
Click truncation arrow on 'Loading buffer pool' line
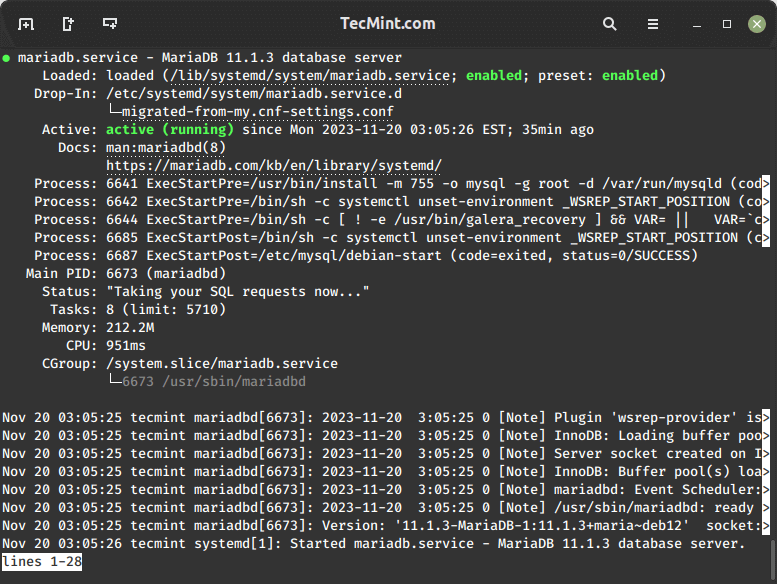[766, 436]
